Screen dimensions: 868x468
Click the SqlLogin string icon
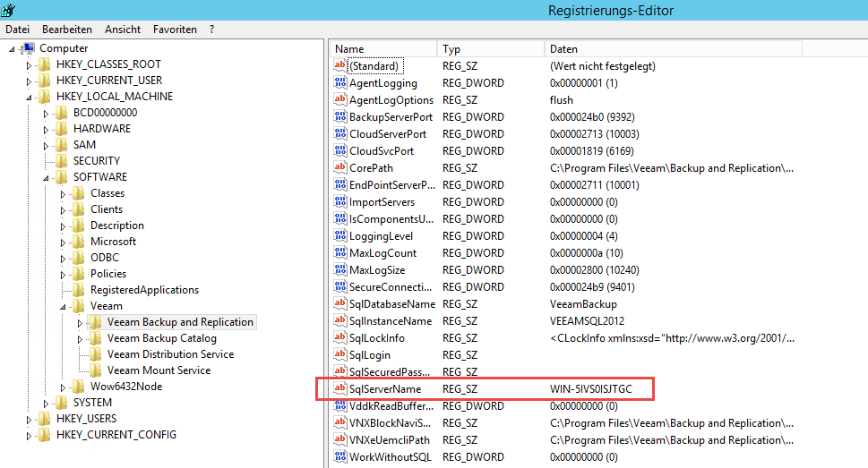tap(339, 354)
